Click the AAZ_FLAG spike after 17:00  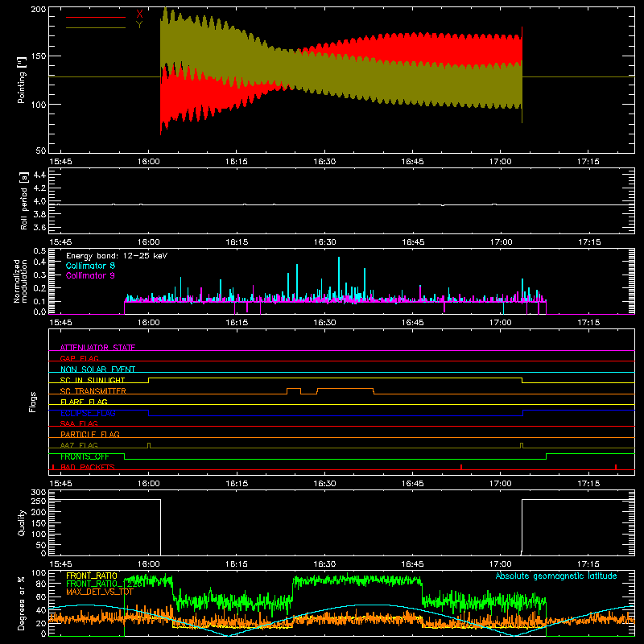click(x=522, y=445)
